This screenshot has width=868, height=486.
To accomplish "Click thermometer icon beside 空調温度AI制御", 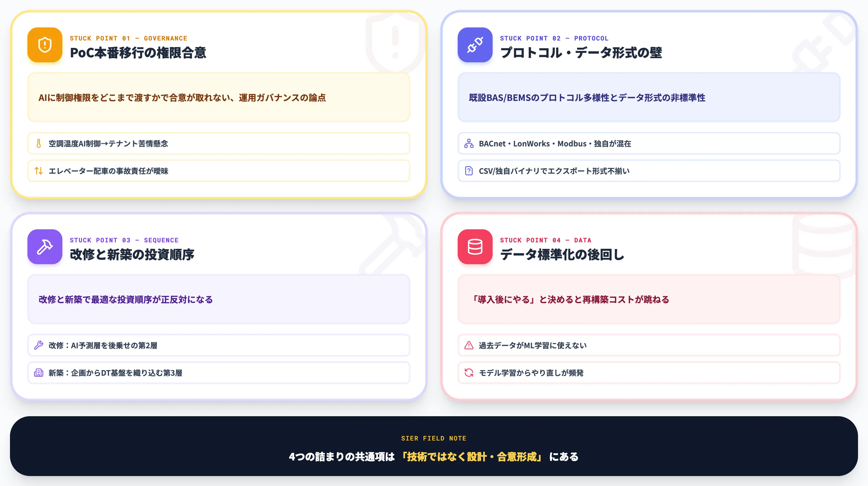I will 39,144.
